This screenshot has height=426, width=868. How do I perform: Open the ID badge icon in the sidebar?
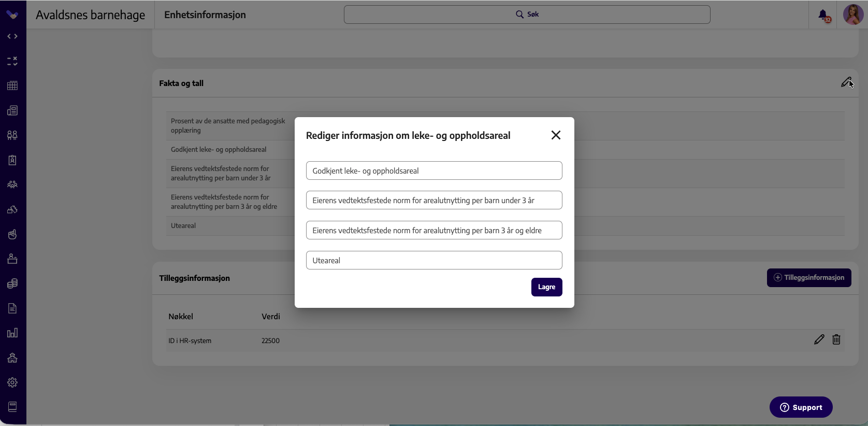tap(12, 160)
